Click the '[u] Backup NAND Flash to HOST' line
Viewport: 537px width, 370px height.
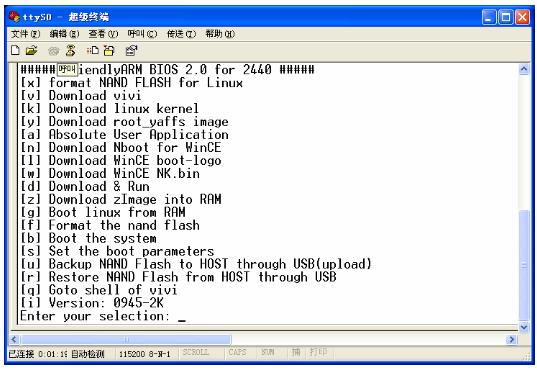(x=196, y=264)
